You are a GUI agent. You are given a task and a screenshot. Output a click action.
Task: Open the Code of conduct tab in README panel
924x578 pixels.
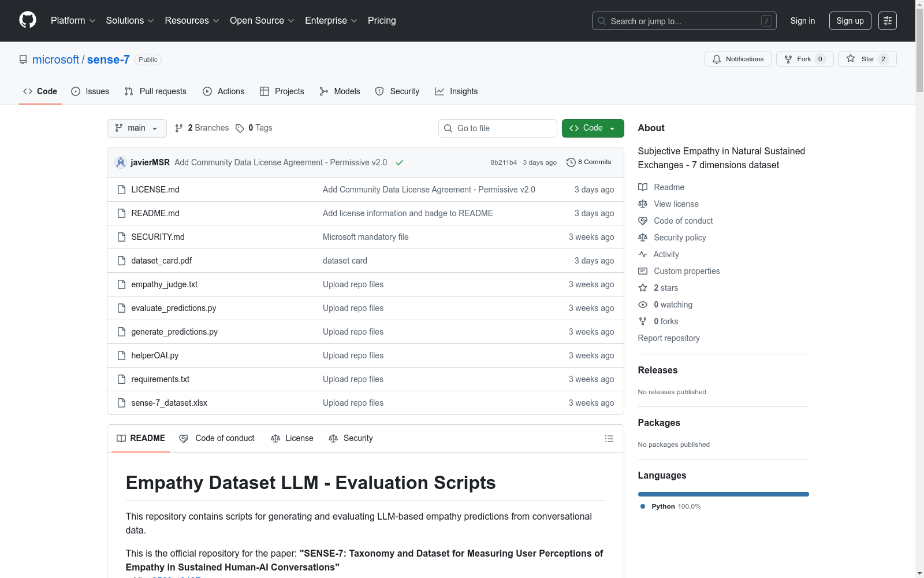click(217, 438)
